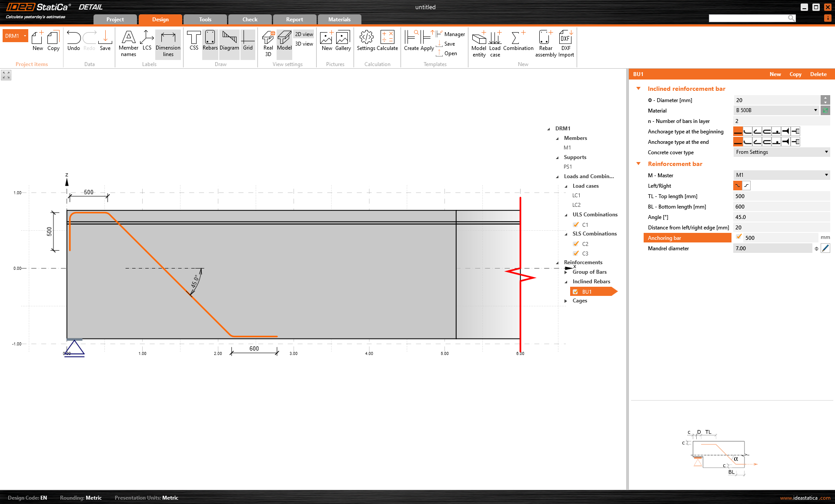Click the Copy button in BU1 header
Image resolution: width=835 pixels, height=504 pixels.
[x=795, y=74]
